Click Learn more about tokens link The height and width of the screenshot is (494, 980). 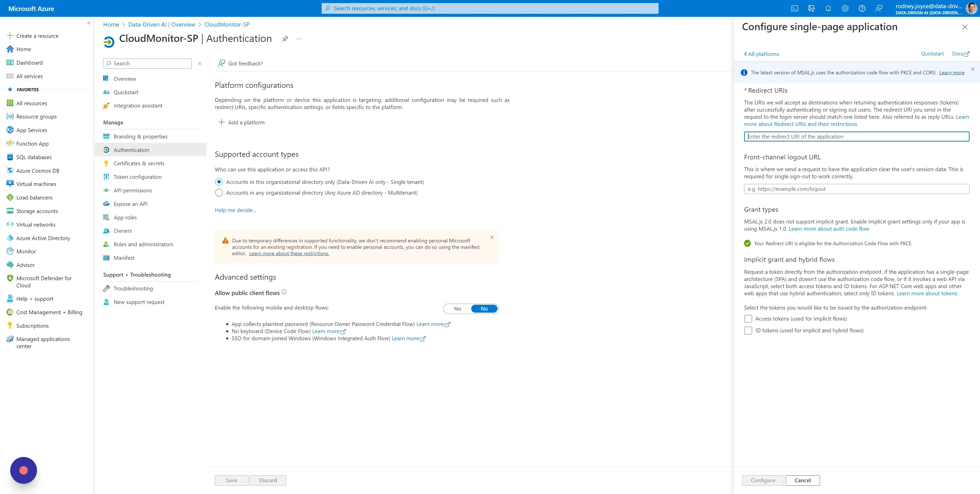[927, 293]
